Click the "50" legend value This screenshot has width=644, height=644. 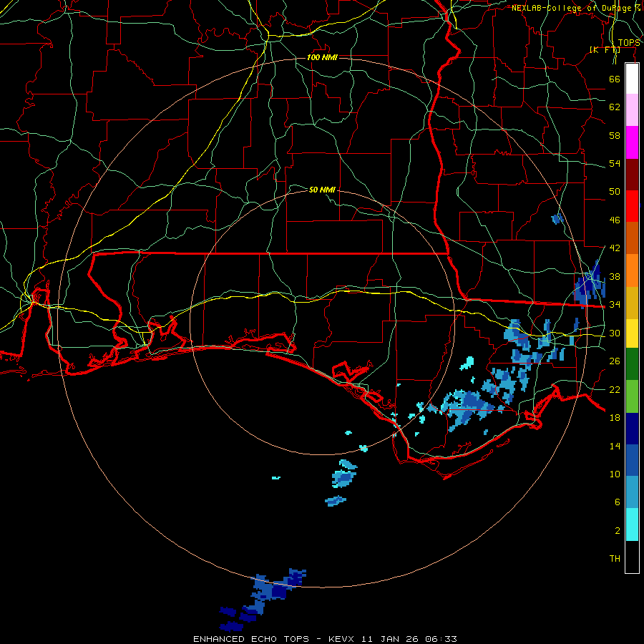click(615, 192)
